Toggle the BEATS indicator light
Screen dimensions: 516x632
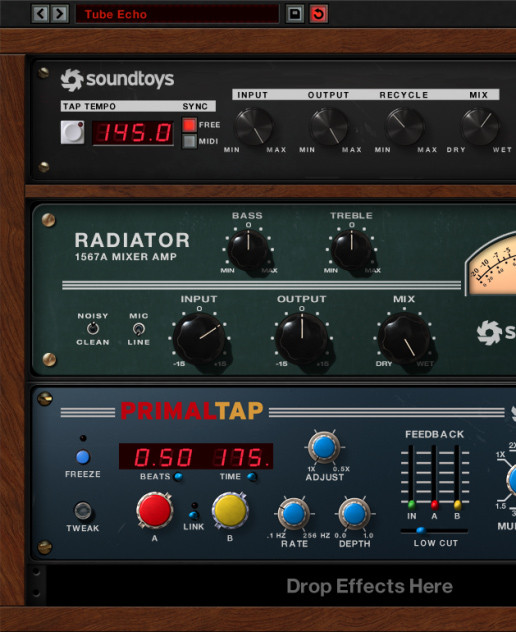click(178, 477)
